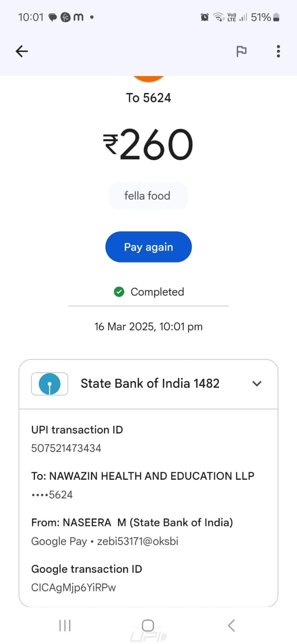Tap the back arrow icon
The image size is (297, 644).
point(22,51)
